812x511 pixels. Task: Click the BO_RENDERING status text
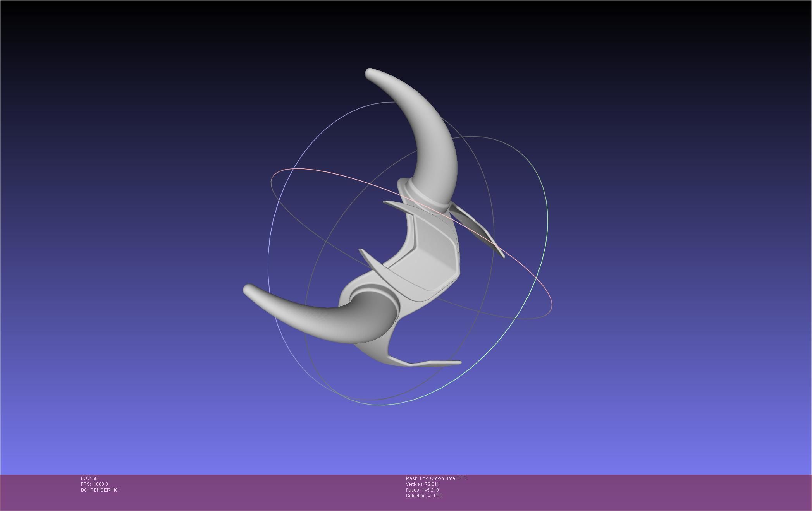pyautogui.click(x=100, y=490)
